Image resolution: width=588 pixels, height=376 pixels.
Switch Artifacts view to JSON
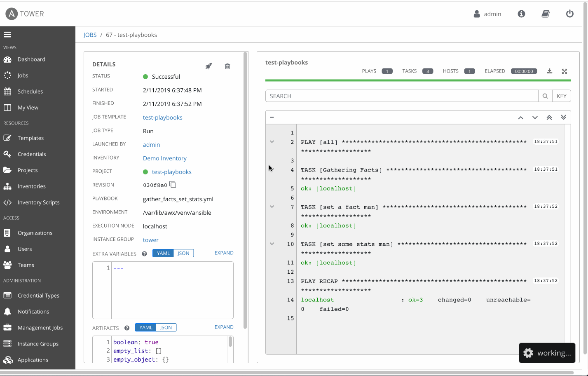(x=166, y=327)
